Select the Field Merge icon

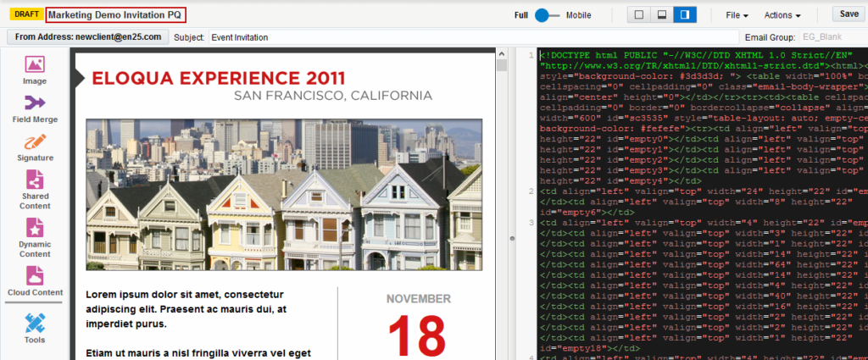(35, 103)
